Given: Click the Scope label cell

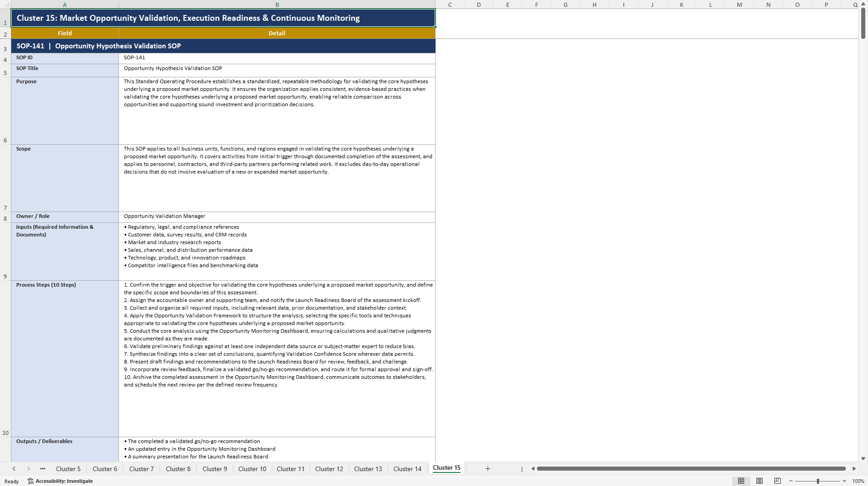Looking at the screenshot, I should [65, 178].
